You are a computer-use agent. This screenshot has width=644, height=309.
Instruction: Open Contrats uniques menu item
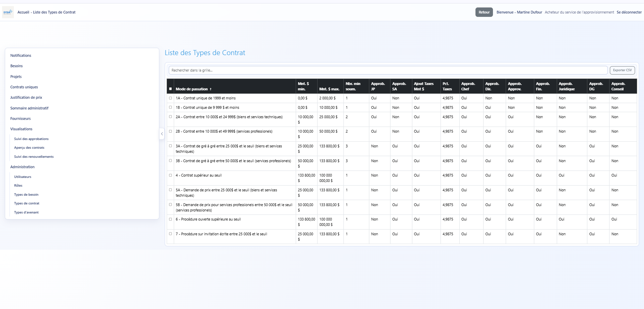[24, 87]
